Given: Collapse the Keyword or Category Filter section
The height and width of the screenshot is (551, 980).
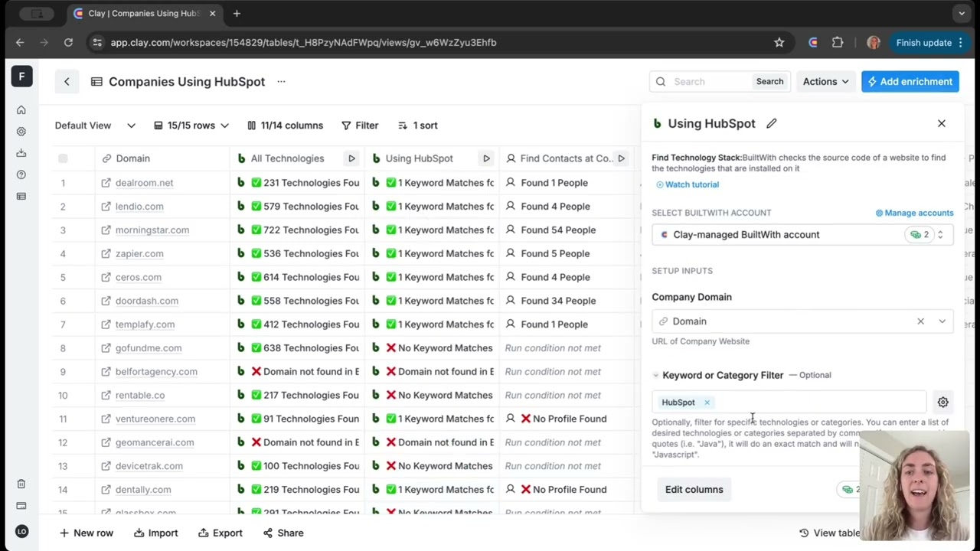Looking at the screenshot, I should click(x=656, y=375).
